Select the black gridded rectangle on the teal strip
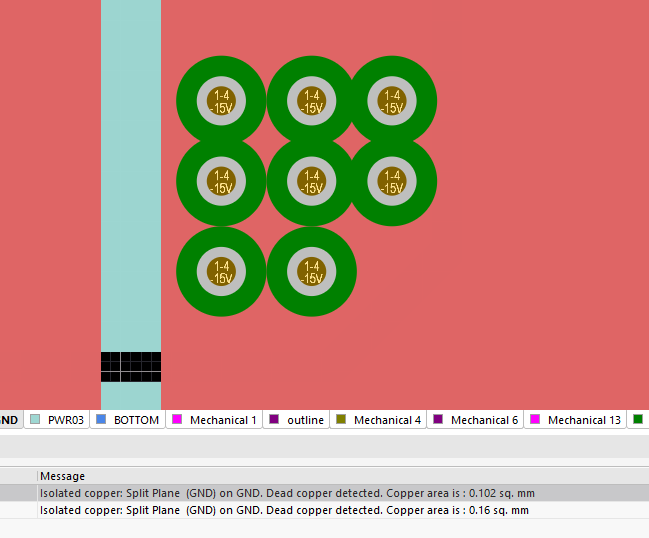Image resolution: width=649 pixels, height=538 pixels. click(131, 367)
